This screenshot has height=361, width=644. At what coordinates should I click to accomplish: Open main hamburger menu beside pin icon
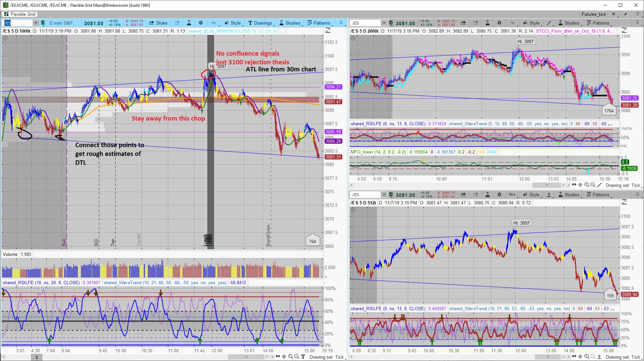[637, 14]
